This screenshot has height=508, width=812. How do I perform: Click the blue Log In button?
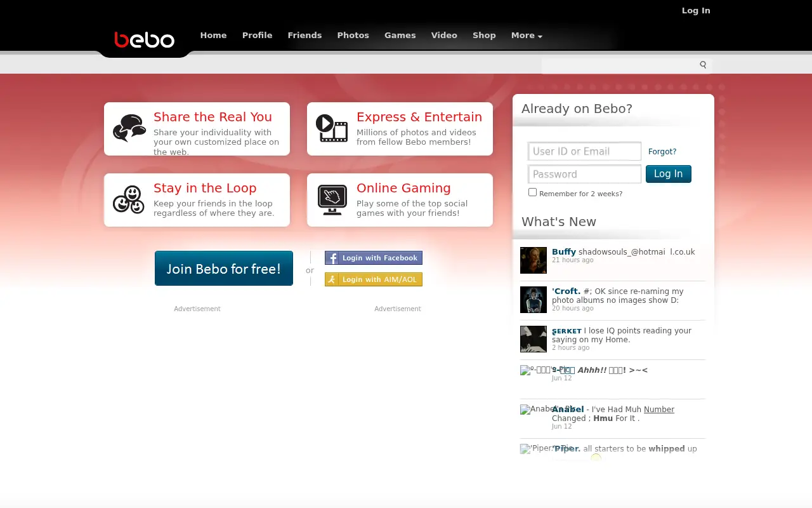point(668,174)
